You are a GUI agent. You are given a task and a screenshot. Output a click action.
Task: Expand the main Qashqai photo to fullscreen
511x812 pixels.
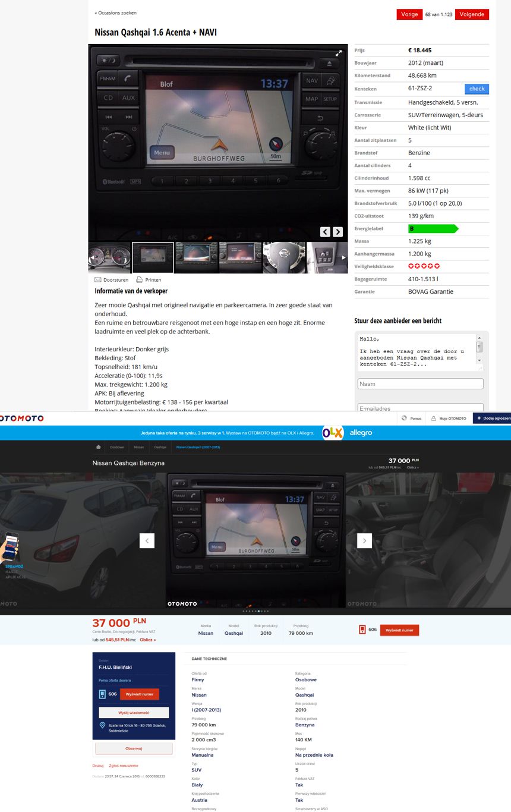pyautogui.click(x=339, y=53)
